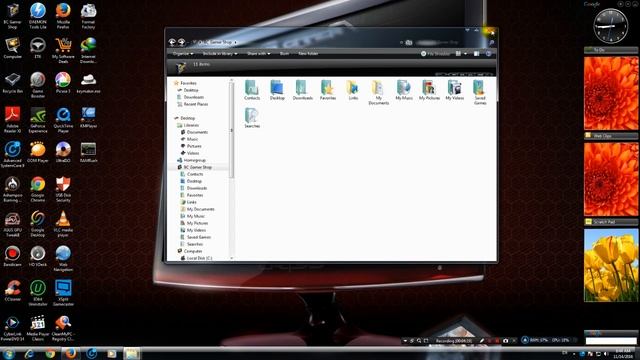Viewport: 640px width, 360px height.
Task: Open Bandicam desktop icon
Action: click(12, 256)
